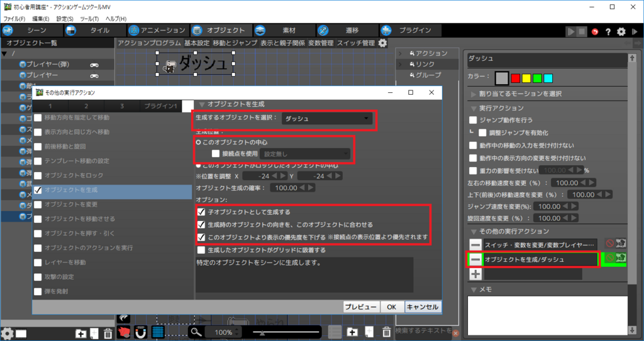This screenshot has width=644, height=341.
Task: Click the gamepad icon next to プレイヤー(弾)
Action: coord(94,65)
